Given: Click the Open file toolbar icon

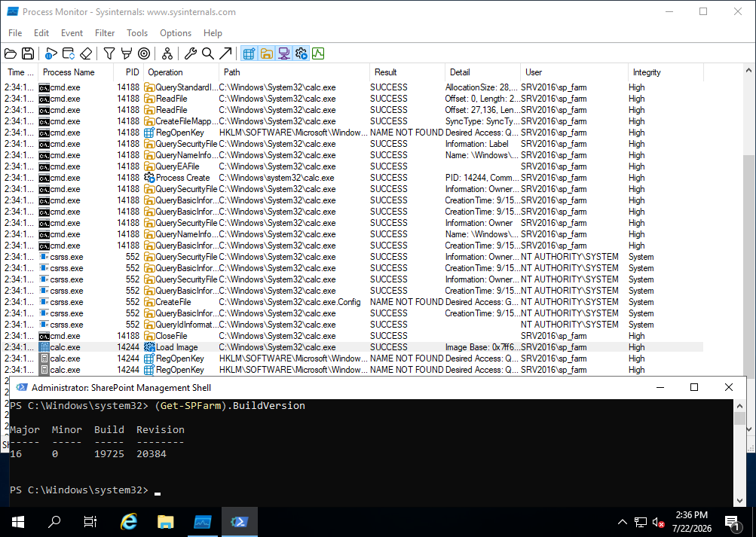Looking at the screenshot, I should click(11, 53).
